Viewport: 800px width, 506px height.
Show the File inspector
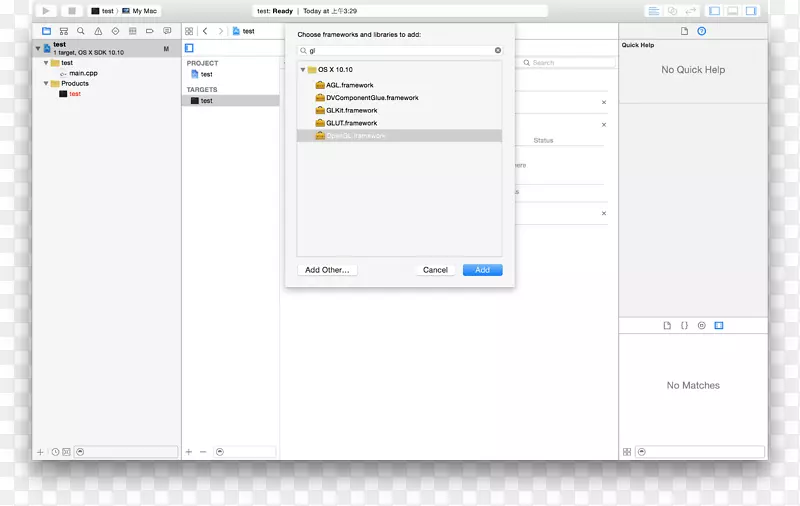tap(684, 31)
